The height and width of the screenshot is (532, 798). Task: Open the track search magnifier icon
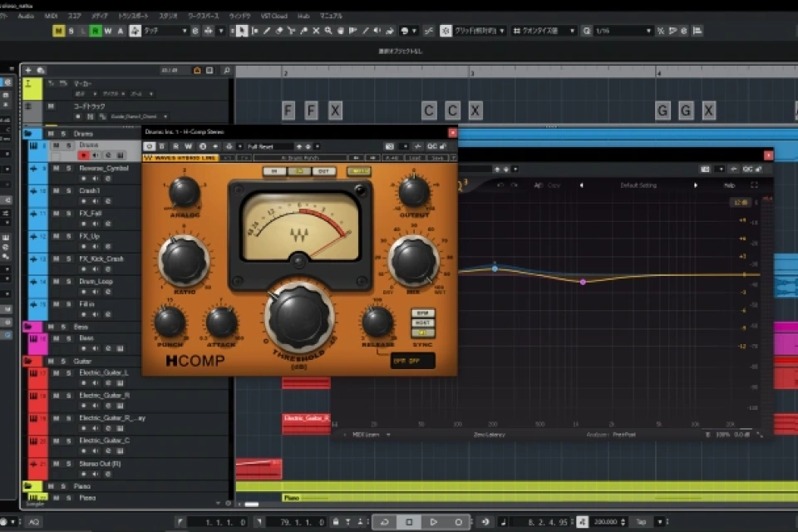226,71
